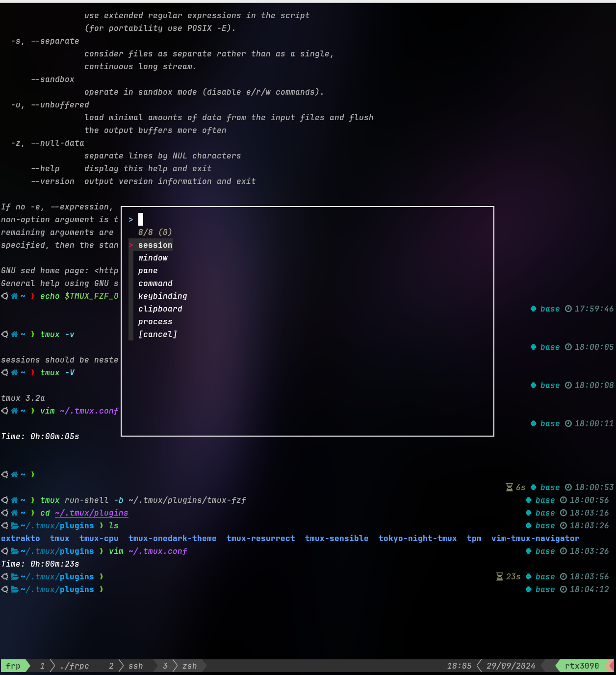Click the "rtx3090" hostname badge in status bar
Image resolution: width=616 pixels, height=675 pixels.
tap(583, 666)
